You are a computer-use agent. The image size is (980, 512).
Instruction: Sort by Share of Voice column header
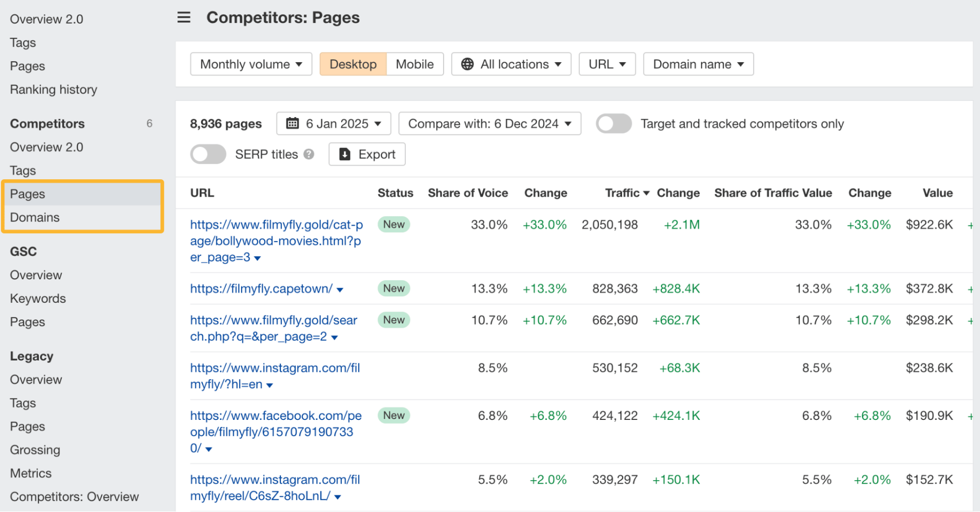[x=468, y=193]
